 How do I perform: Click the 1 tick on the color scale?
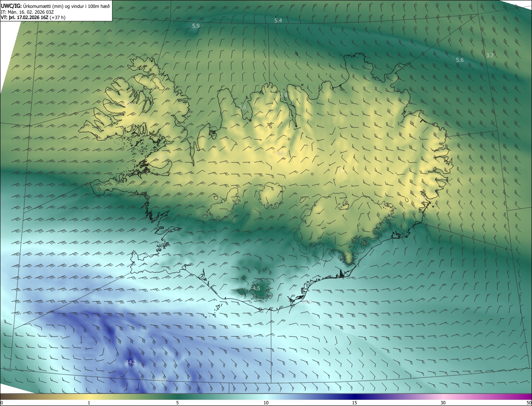[89, 403]
